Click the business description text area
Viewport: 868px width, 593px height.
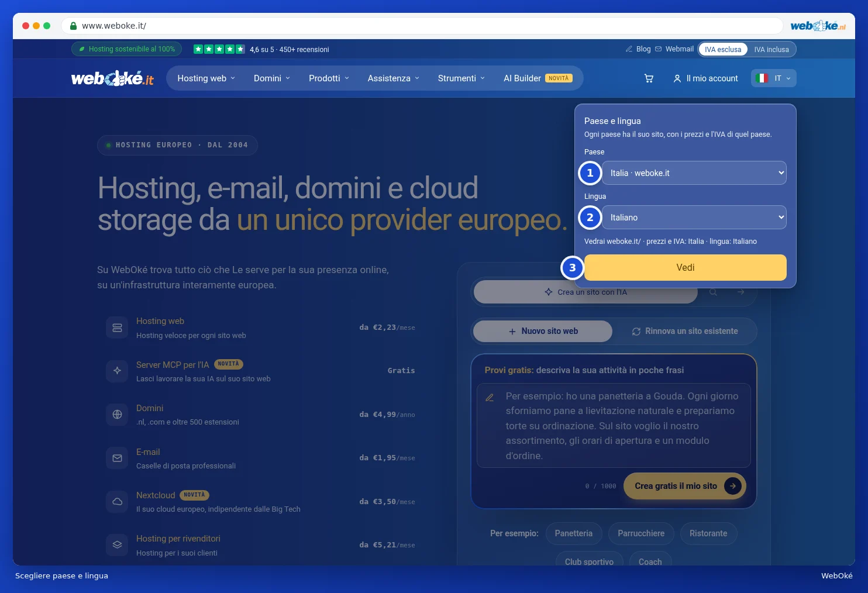point(614,426)
